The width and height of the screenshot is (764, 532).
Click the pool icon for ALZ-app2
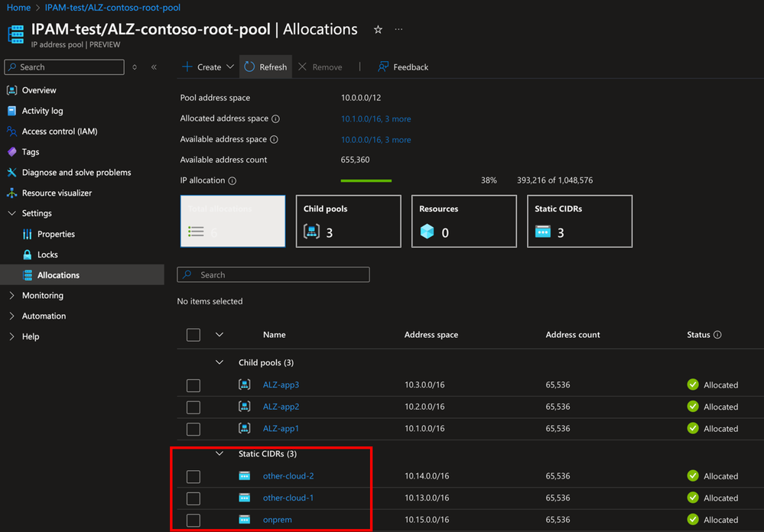point(245,407)
